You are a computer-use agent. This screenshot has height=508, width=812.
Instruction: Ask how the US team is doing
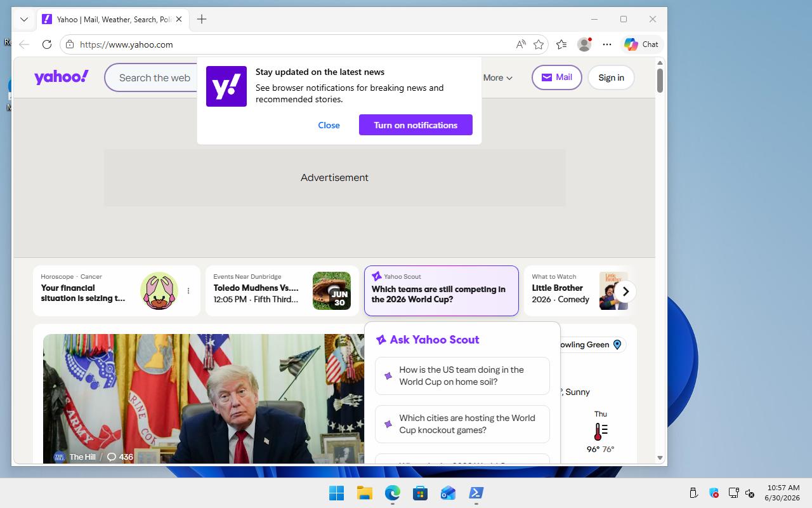click(x=462, y=376)
